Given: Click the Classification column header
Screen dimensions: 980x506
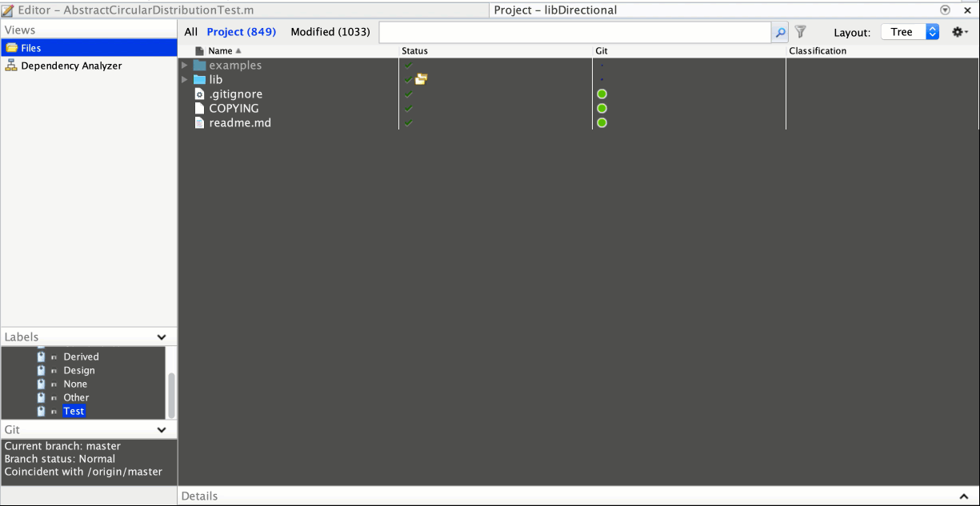Looking at the screenshot, I should 817,51.
